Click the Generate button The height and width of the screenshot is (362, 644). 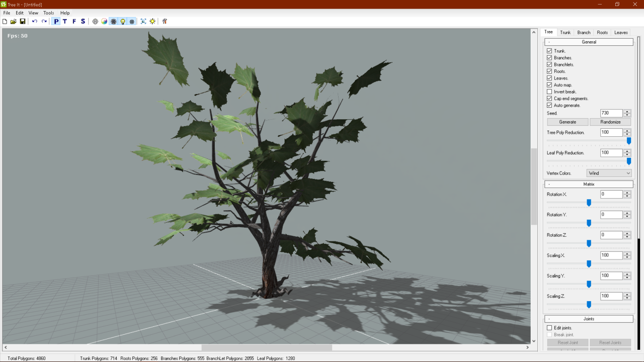coord(568,122)
